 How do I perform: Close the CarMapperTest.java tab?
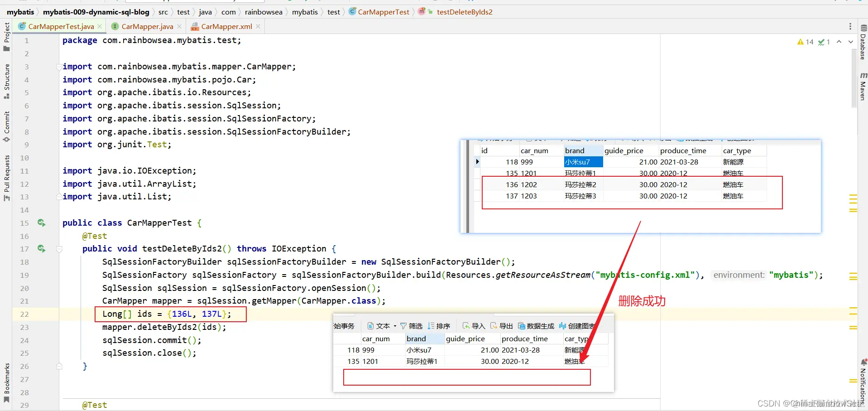pyautogui.click(x=100, y=26)
